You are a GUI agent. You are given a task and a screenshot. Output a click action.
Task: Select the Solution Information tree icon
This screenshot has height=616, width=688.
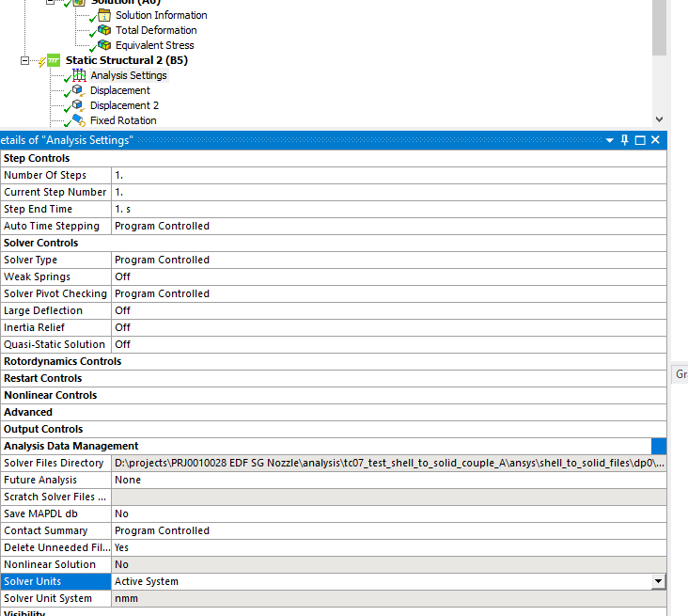tap(104, 15)
